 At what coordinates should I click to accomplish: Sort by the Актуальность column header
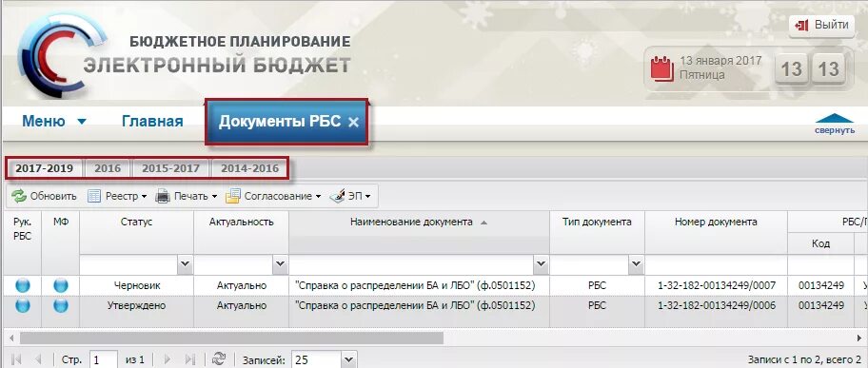242,223
